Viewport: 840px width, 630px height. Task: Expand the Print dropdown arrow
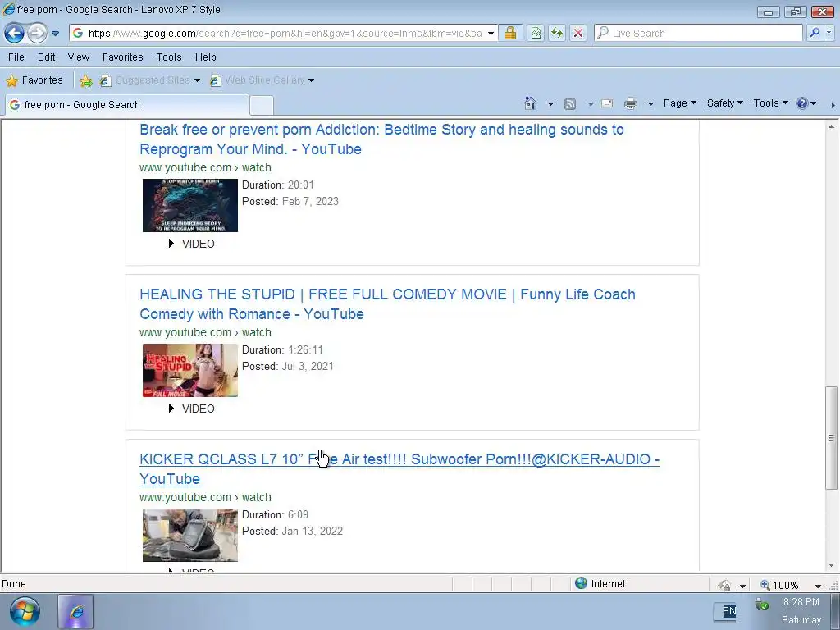(651, 104)
